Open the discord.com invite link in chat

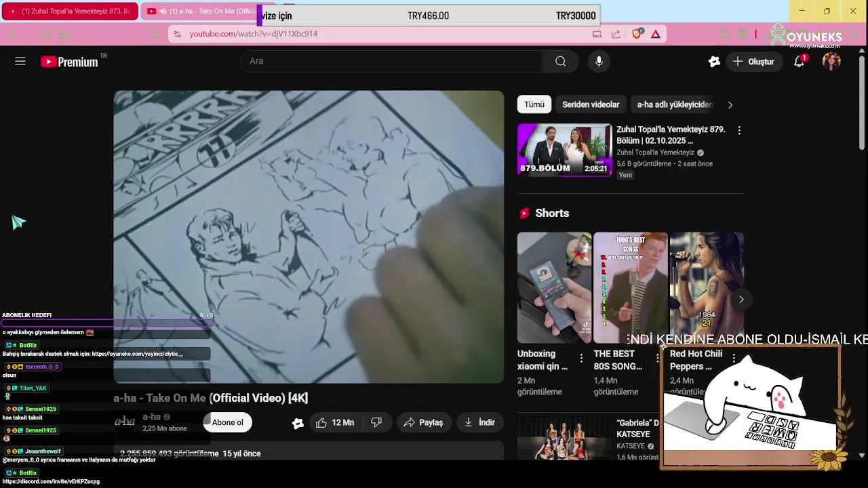pyautogui.click(x=51, y=482)
